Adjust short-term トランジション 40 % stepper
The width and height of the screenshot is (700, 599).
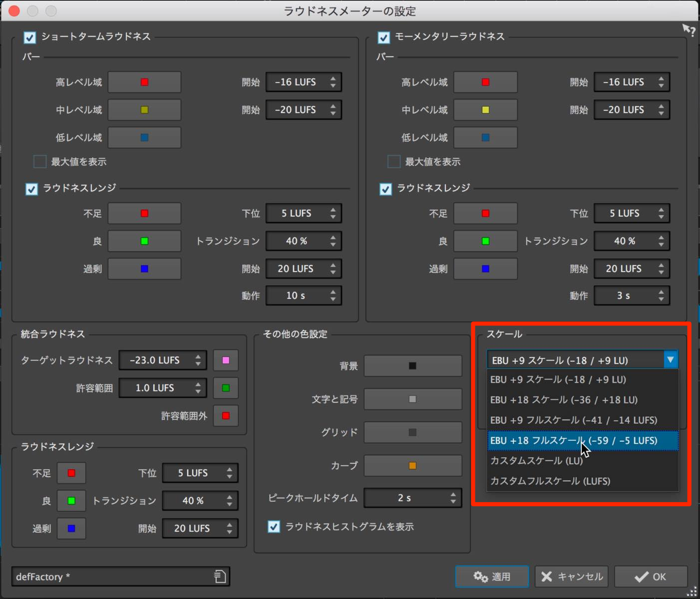coord(333,241)
